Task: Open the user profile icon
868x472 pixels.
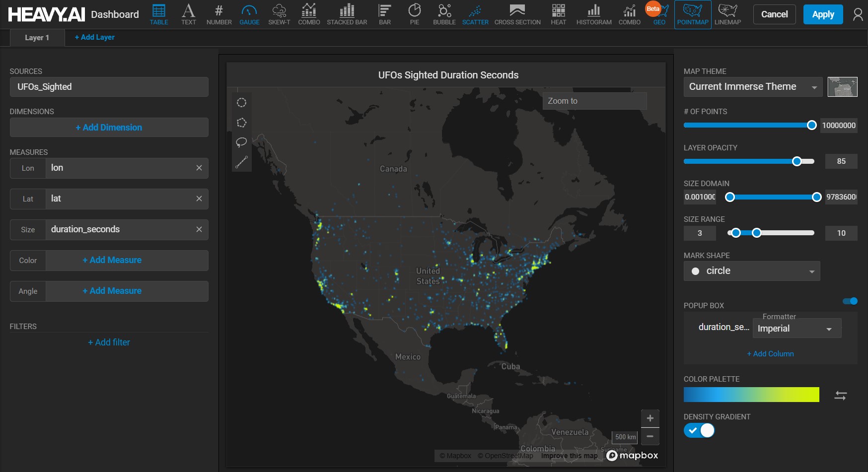Action: point(858,14)
